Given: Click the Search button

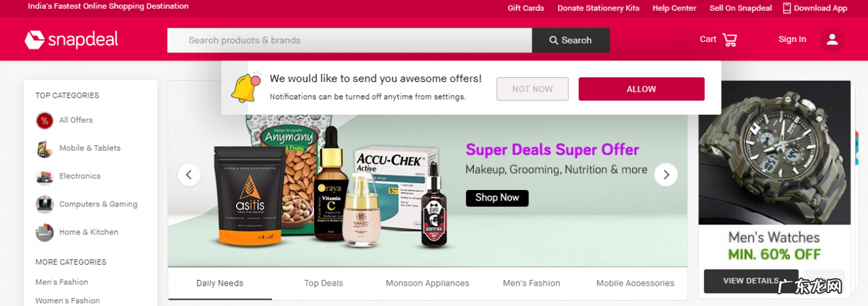Looking at the screenshot, I should [x=571, y=40].
